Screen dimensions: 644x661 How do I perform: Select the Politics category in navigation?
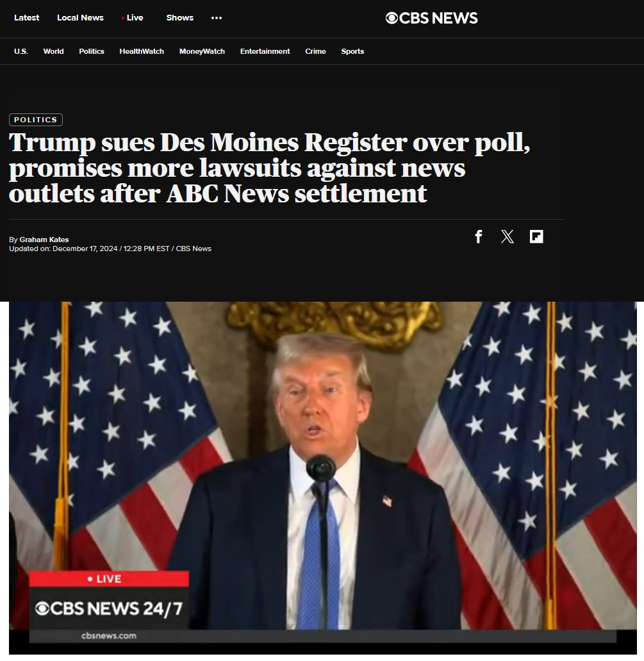click(x=92, y=51)
